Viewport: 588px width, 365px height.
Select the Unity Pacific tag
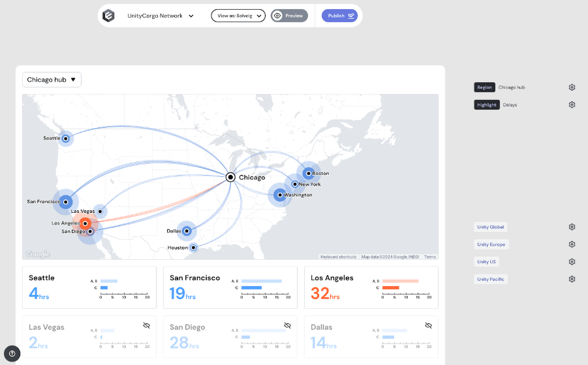click(491, 279)
